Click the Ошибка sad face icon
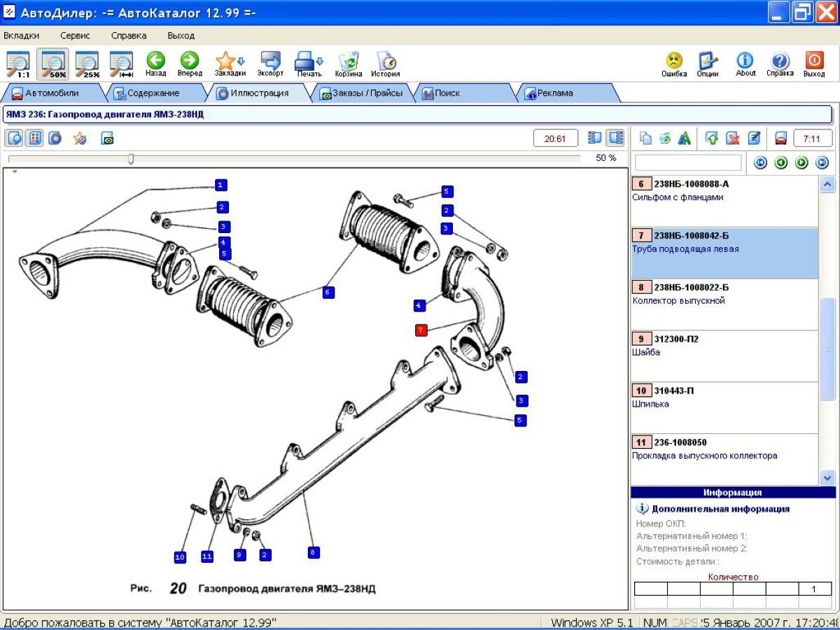Screen dimensions: 840x630 pyautogui.click(x=674, y=61)
